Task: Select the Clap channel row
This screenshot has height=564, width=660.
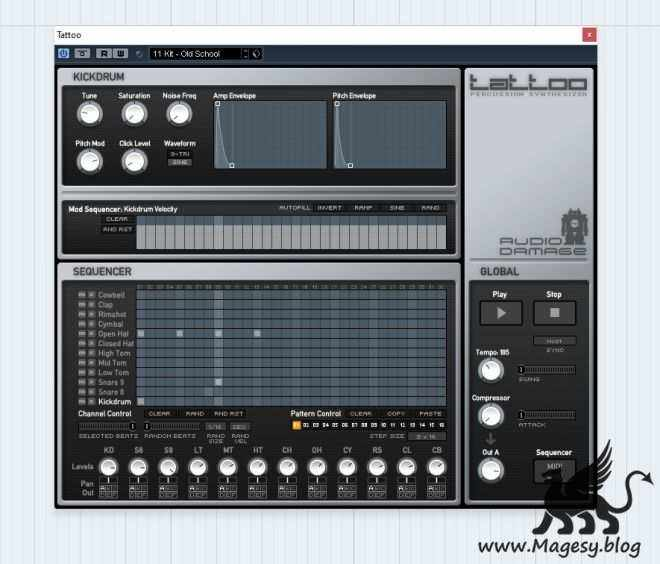Action: [x=105, y=305]
